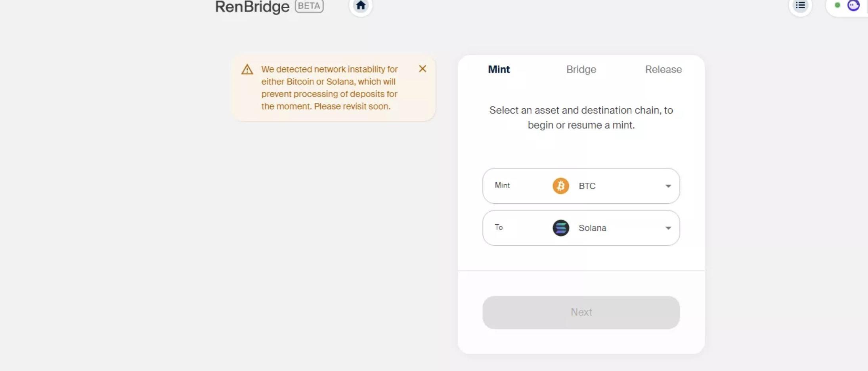Screen dimensions: 868x371
Task: Click the Solana chain logo icon
Action: pyautogui.click(x=560, y=228)
